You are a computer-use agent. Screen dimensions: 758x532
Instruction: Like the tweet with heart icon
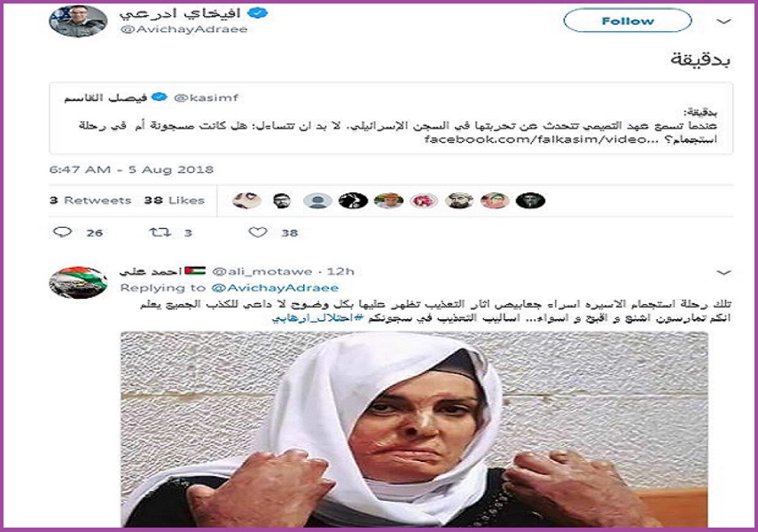[258, 232]
